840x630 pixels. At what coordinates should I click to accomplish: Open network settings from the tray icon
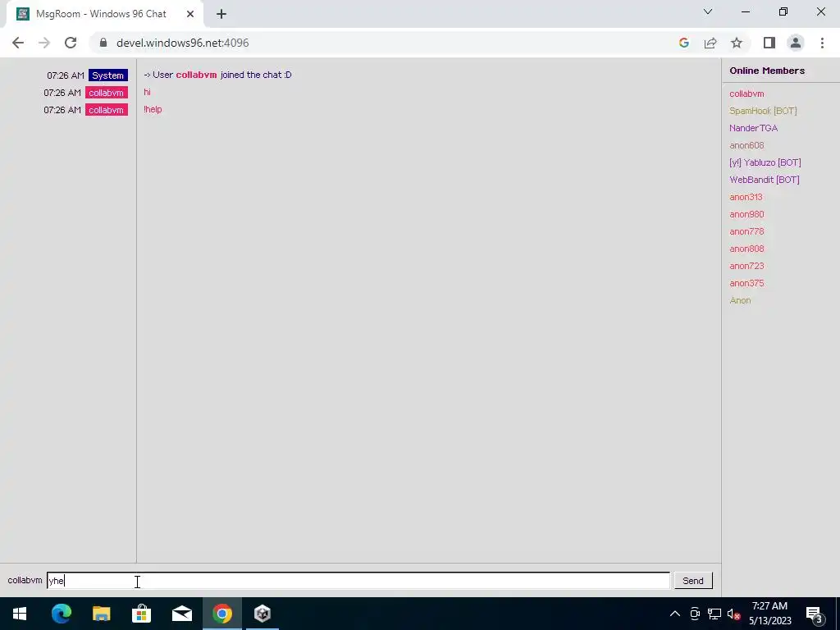coord(714,614)
